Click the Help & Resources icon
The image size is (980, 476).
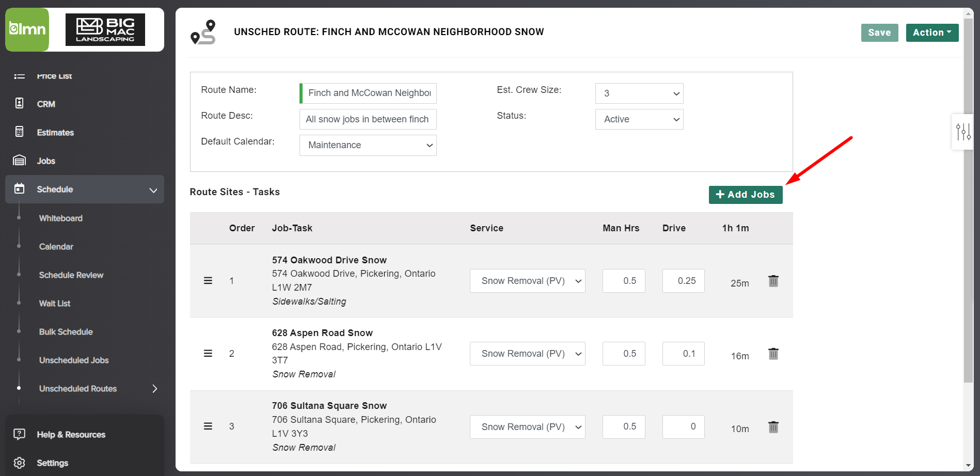(x=19, y=434)
